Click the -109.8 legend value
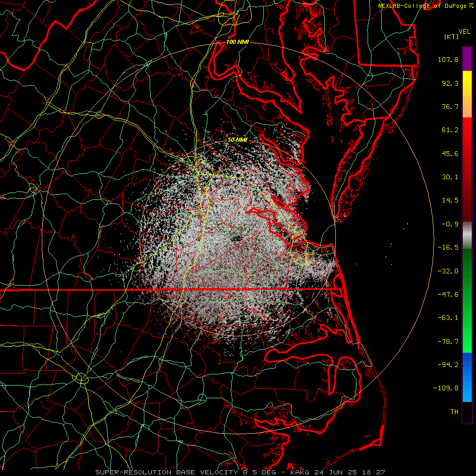Screen dimensions: 476x476 446,388
